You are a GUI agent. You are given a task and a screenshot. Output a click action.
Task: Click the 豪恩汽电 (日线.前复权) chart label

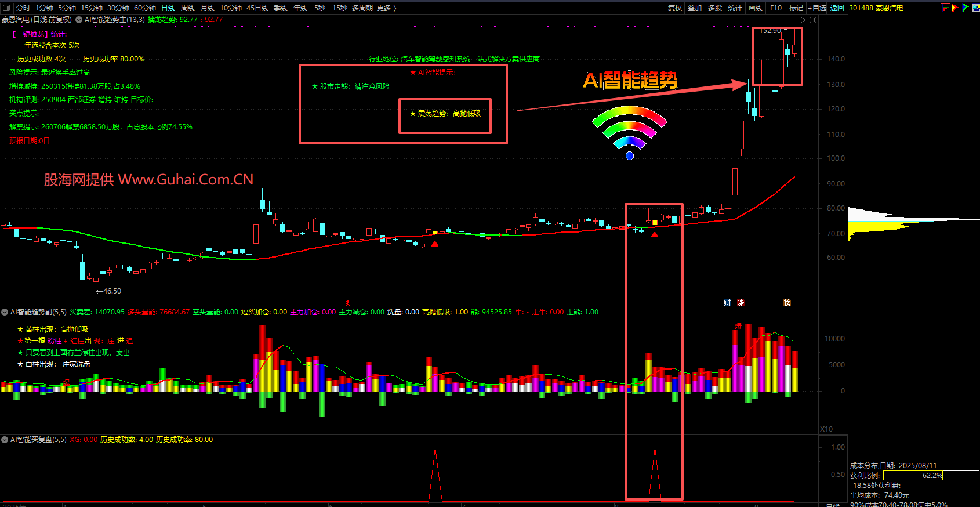[37, 20]
